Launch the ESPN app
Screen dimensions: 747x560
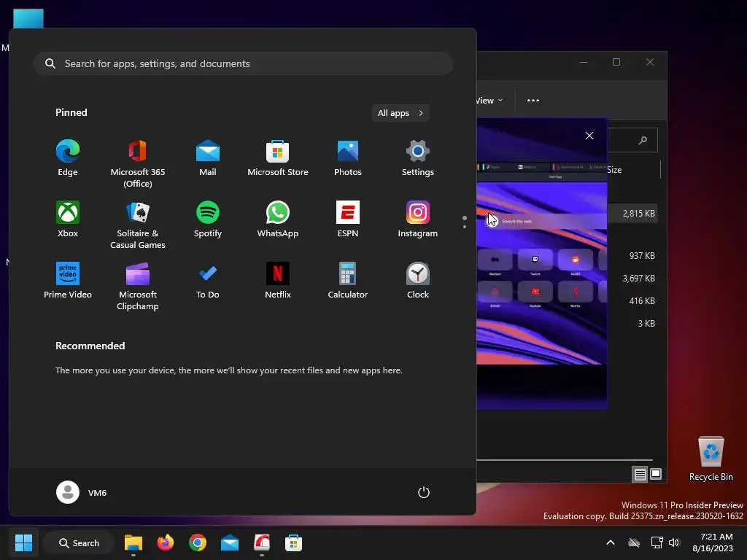pos(348,219)
